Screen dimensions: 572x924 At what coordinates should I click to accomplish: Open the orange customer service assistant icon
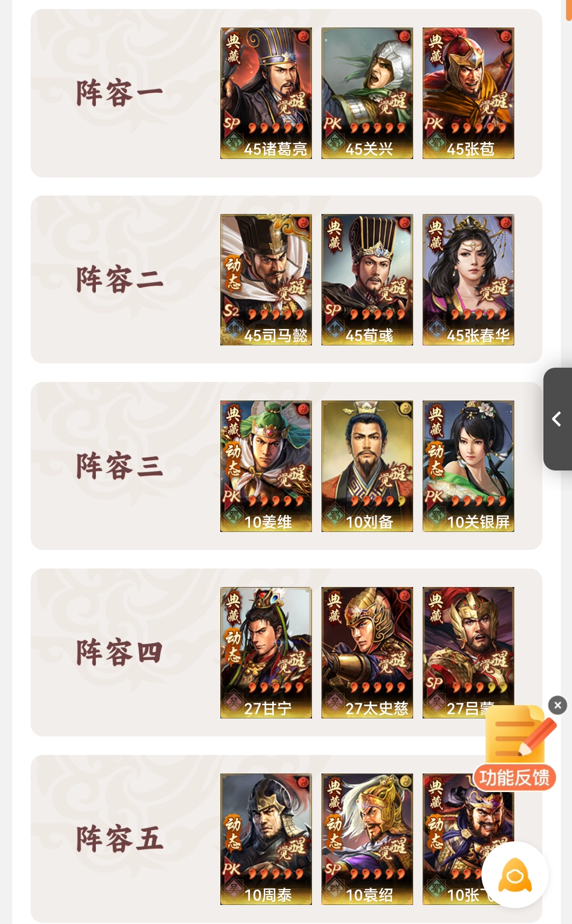tap(515, 875)
